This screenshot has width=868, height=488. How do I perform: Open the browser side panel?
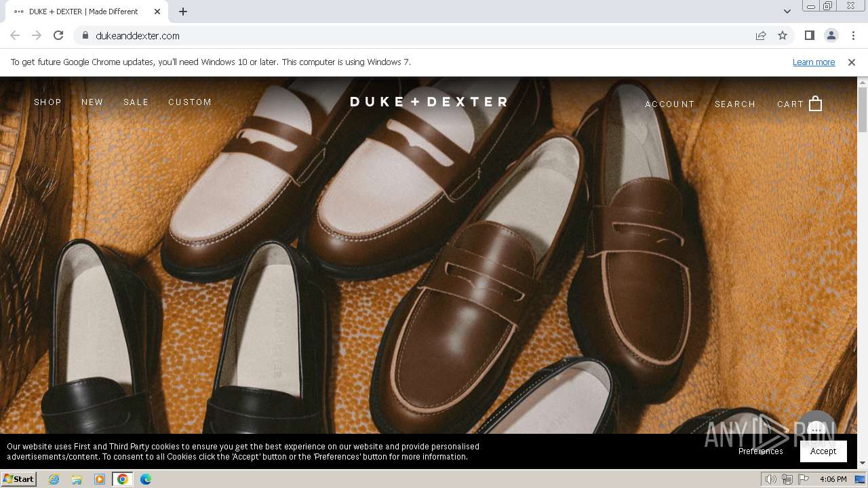point(809,35)
